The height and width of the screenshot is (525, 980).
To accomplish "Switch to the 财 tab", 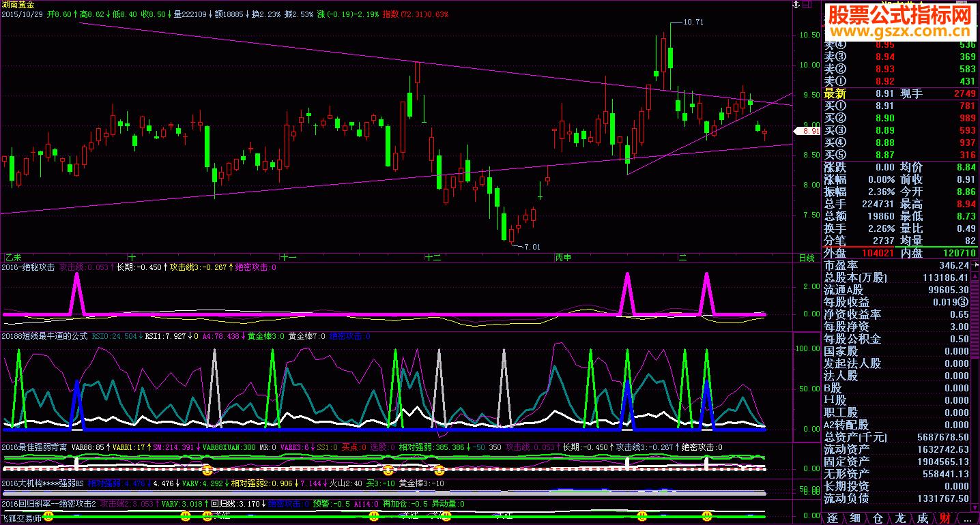I will (945, 518).
